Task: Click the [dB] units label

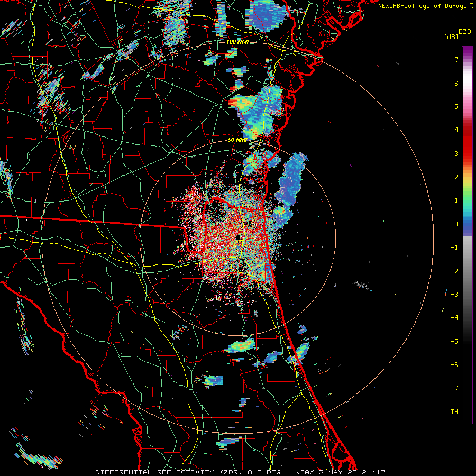Action: pyautogui.click(x=451, y=36)
